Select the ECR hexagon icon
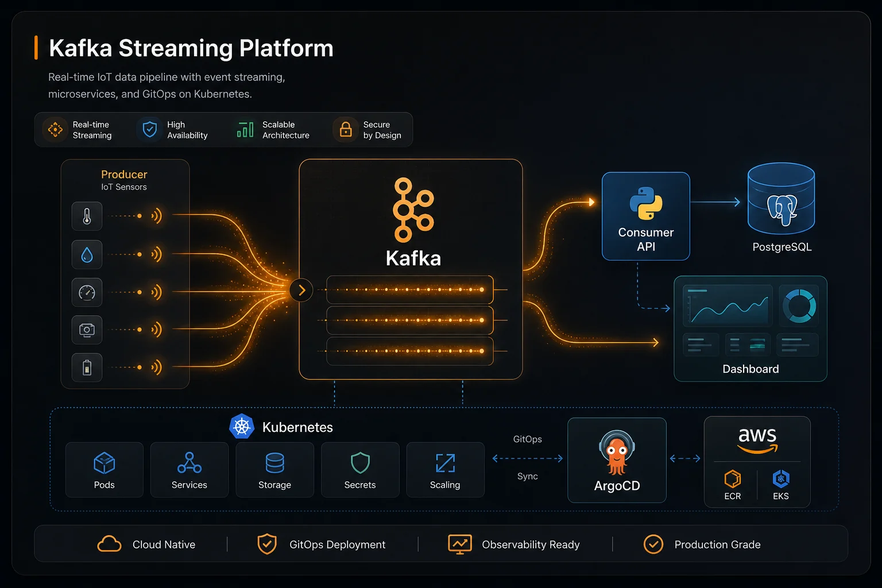 (733, 478)
